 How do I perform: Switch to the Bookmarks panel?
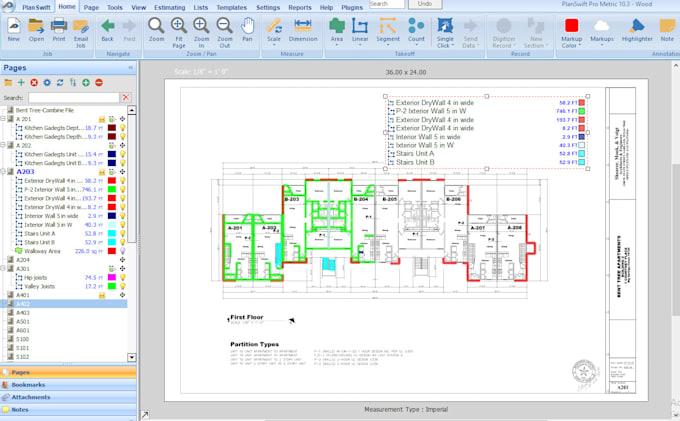coord(69,385)
